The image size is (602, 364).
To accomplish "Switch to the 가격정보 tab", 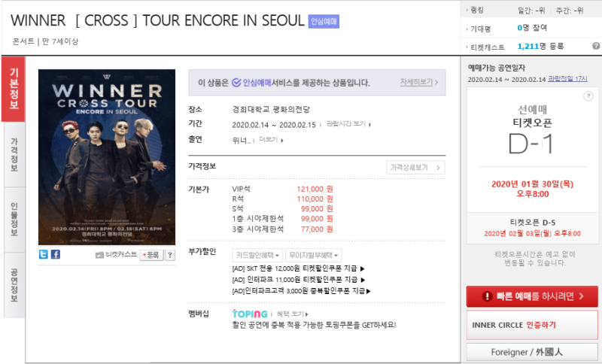I will coord(14,155).
